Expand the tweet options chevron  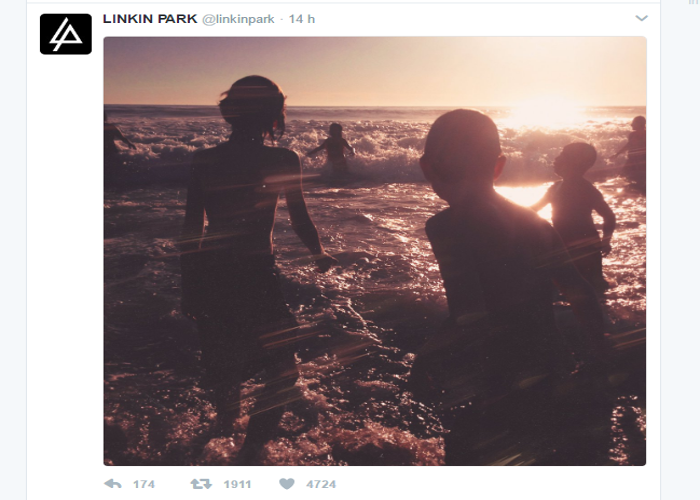pyautogui.click(x=641, y=18)
